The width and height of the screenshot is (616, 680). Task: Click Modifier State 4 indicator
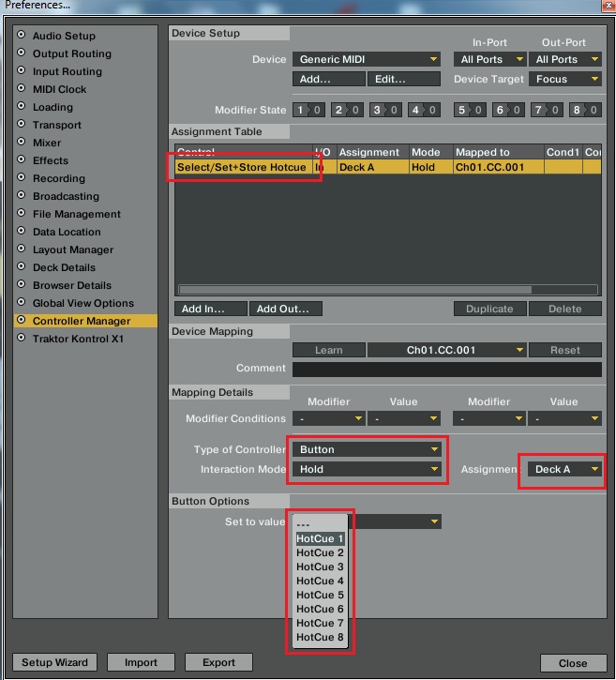pyautogui.click(x=424, y=110)
